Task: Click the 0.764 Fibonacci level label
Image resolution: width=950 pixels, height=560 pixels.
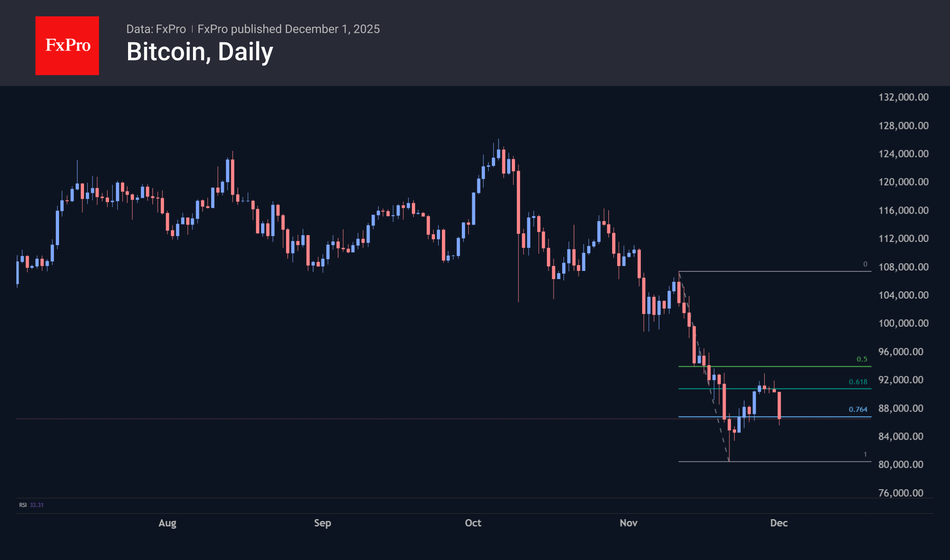Action: [858, 410]
